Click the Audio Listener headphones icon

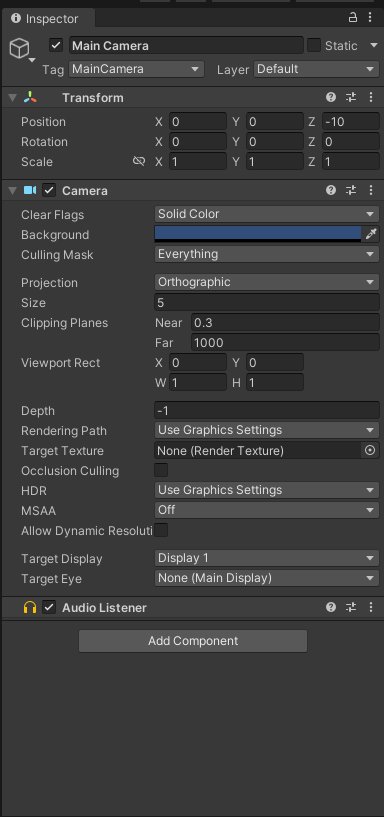coord(30,608)
